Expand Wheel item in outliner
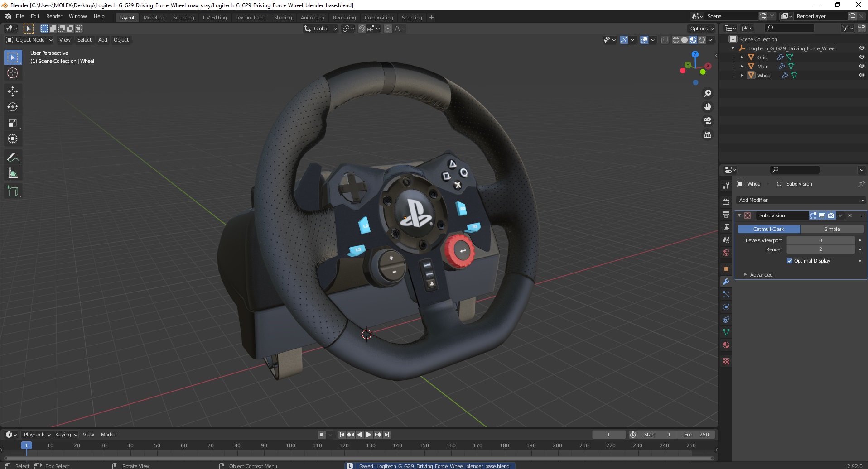 pyautogui.click(x=742, y=76)
